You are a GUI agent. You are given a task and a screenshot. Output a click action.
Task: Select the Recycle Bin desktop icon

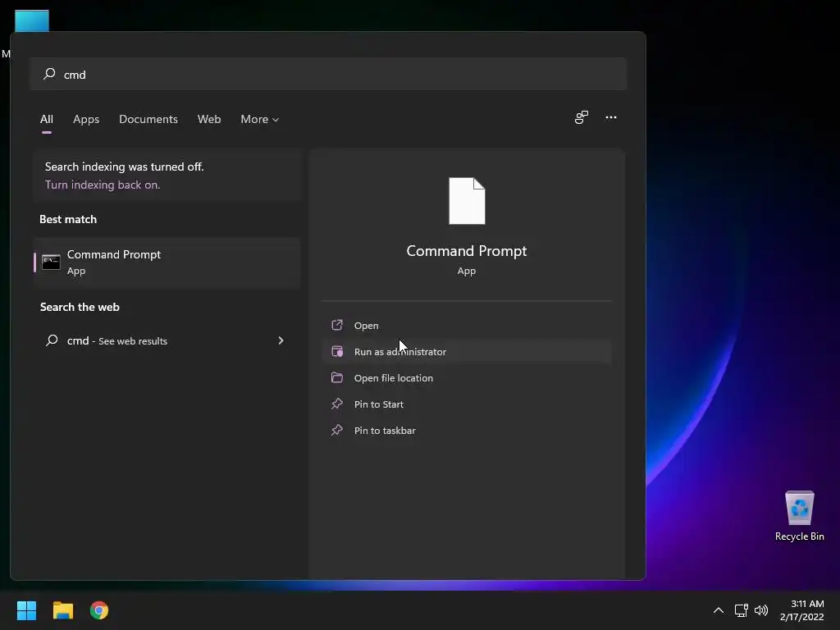point(799,516)
